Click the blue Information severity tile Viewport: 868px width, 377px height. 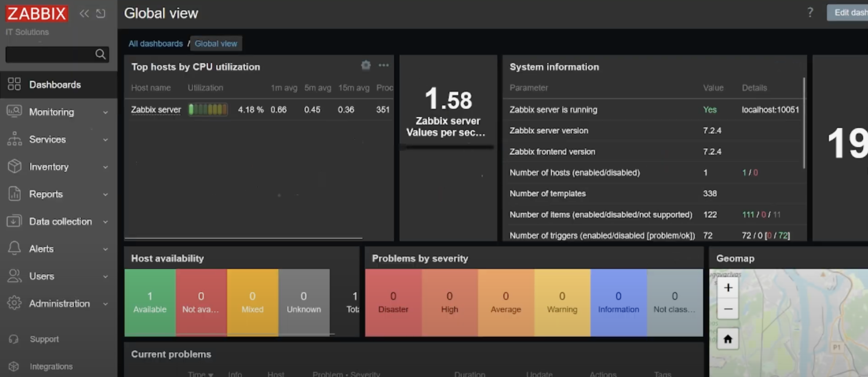pyautogui.click(x=618, y=302)
